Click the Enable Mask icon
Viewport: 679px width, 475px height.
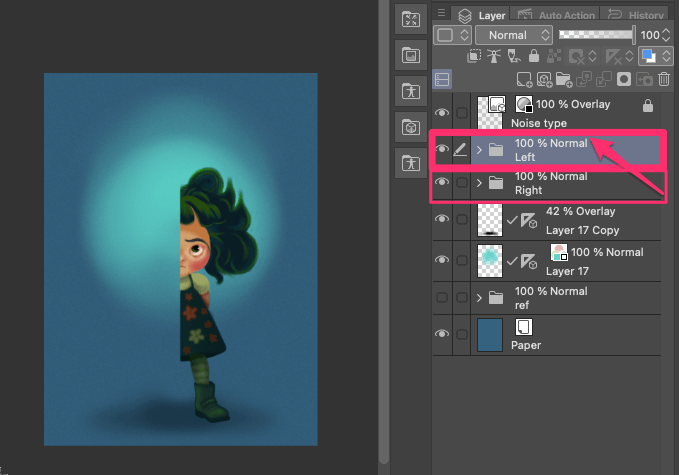[x=577, y=56]
